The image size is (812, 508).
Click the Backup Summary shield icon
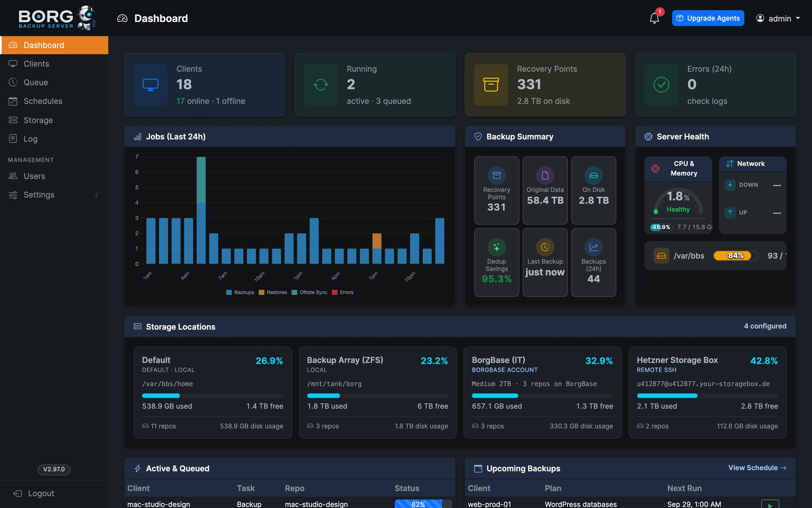[x=478, y=137]
